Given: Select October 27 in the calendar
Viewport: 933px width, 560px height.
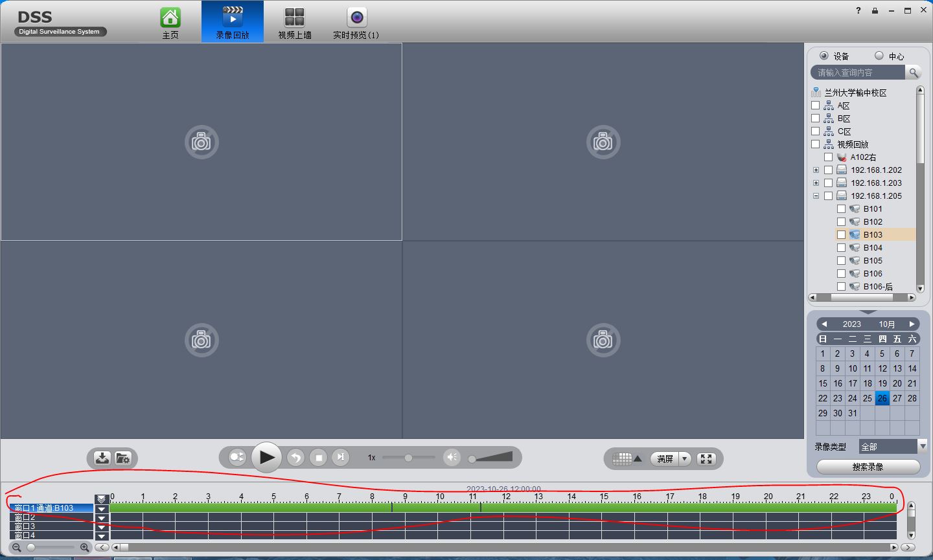Looking at the screenshot, I should point(897,398).
